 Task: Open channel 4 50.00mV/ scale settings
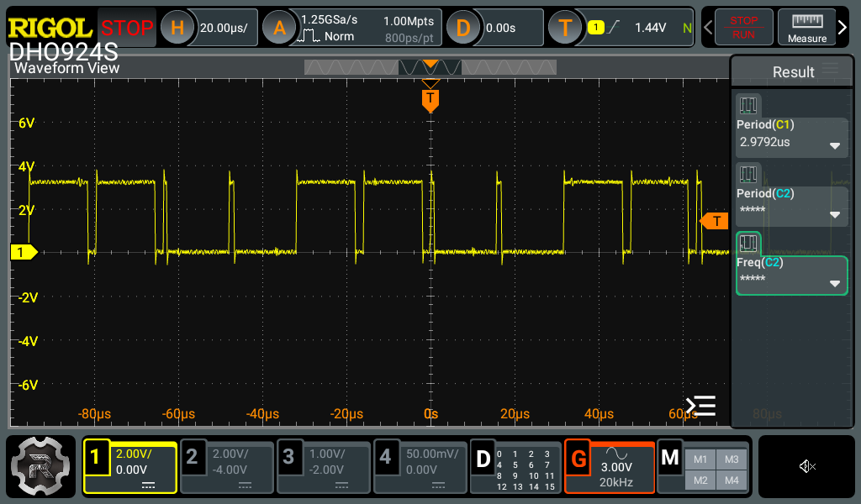432,454
